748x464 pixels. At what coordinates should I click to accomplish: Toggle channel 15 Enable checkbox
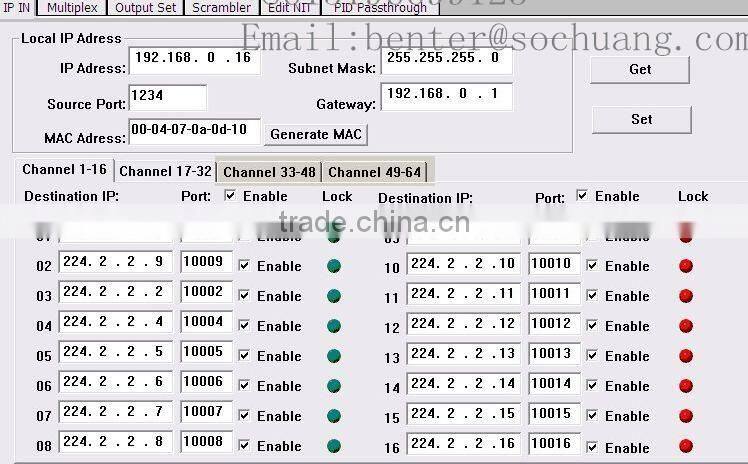592,415
